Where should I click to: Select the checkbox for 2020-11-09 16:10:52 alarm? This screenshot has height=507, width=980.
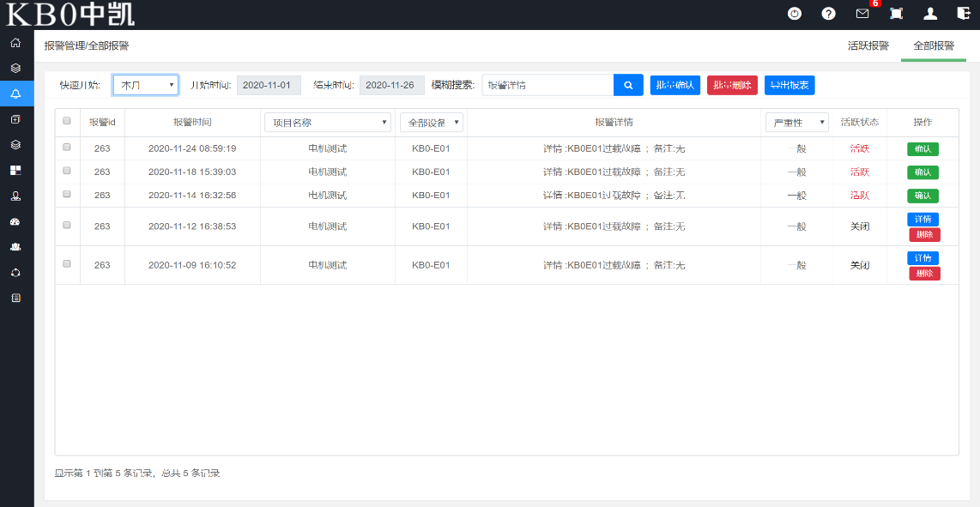click(x=67, y=264)
